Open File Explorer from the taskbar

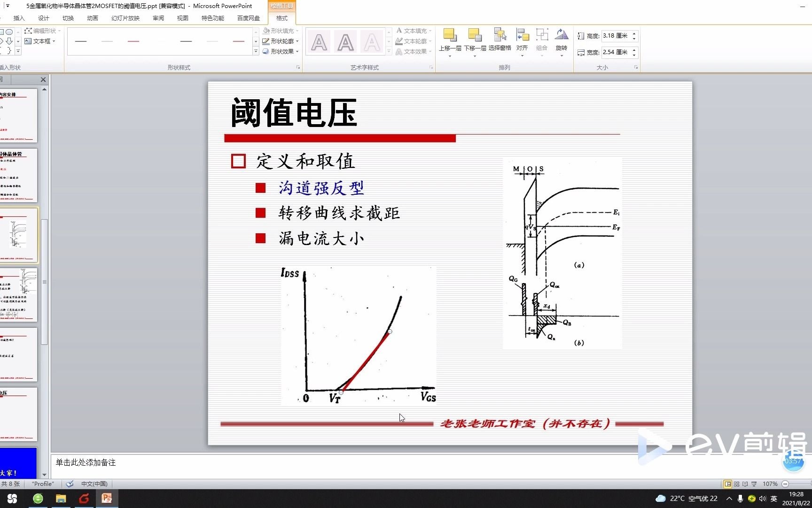point(61,499)
